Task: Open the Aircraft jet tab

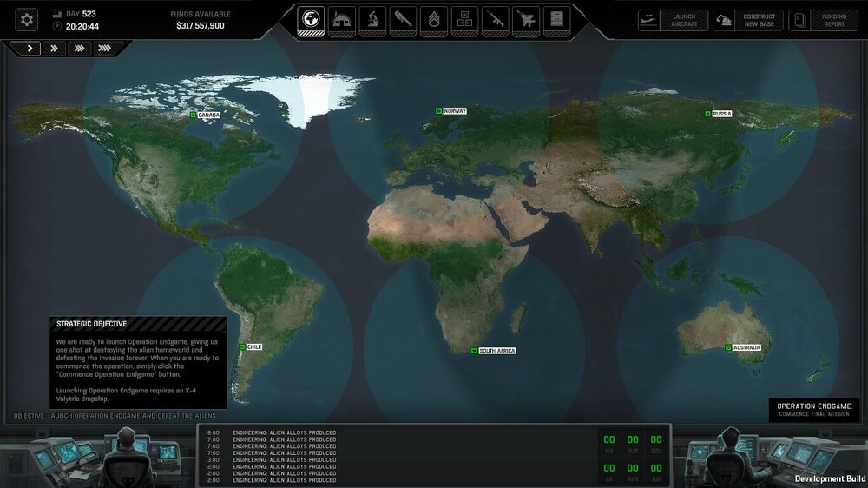Action: point(526,20)
